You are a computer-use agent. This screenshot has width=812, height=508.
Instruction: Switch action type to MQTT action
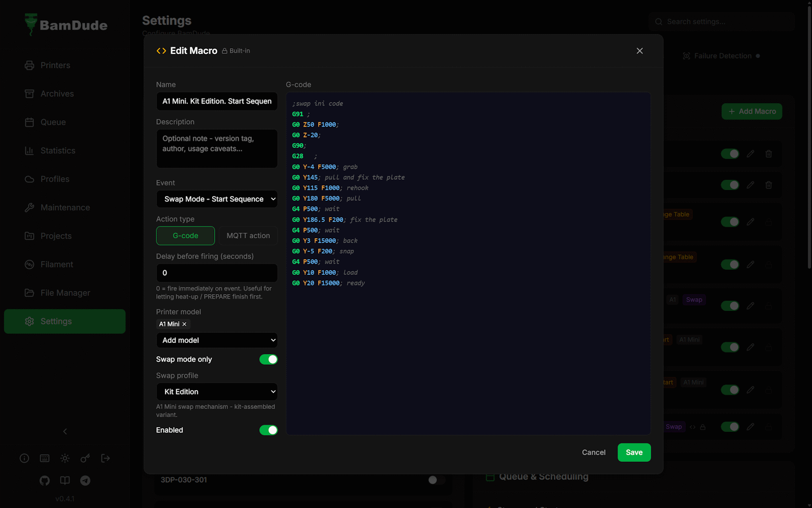(248, 236)
